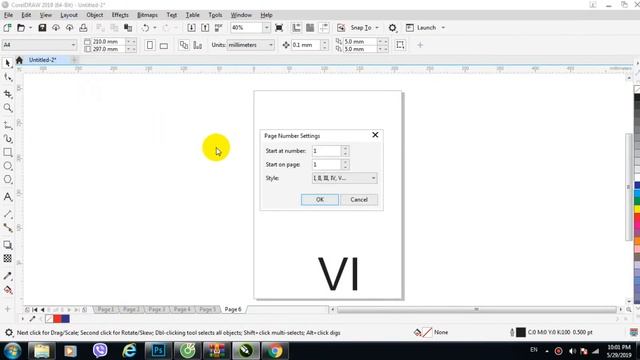Select the Shape tool in the toolbox
This screenshot has width=640, height=360.
(x=7, y=77)
